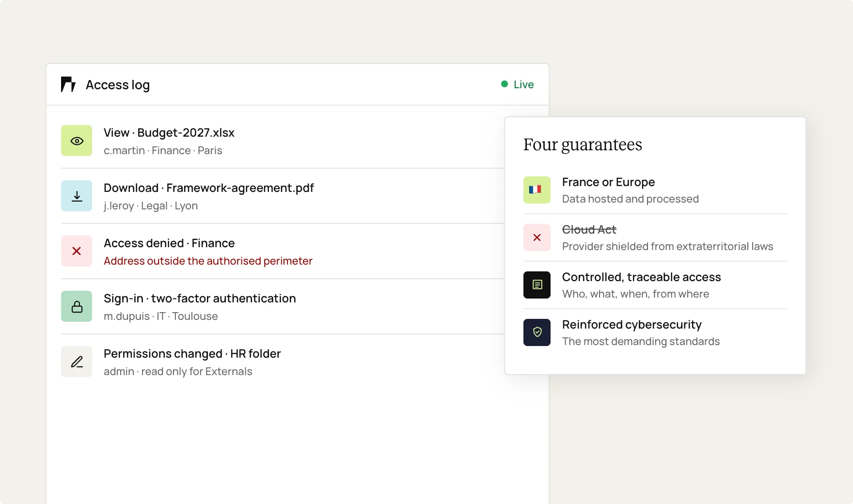Click the green Live status indicator
The width and height of the screenshot is (853, 504).
point(518,84)
